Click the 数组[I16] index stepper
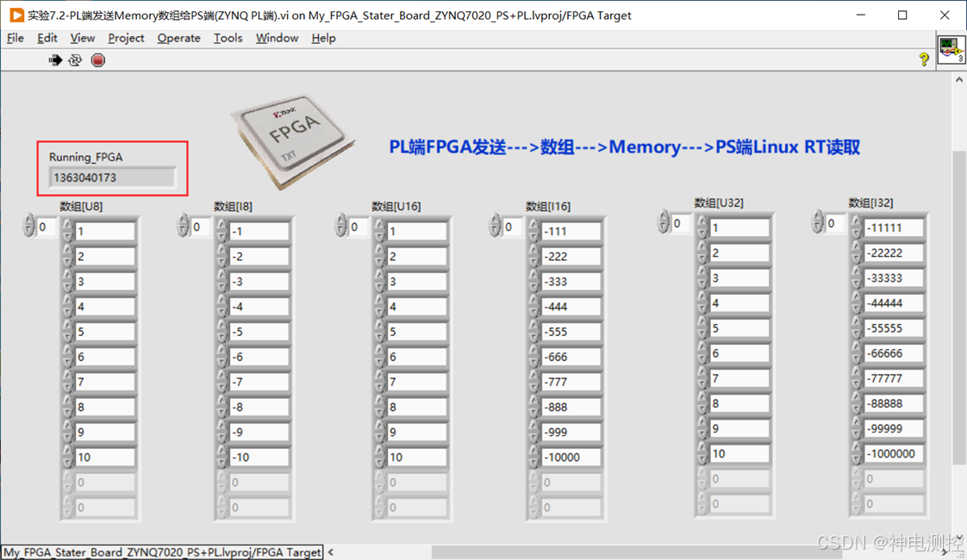This screenshot has width=967, height=560. tap(495, 226)
